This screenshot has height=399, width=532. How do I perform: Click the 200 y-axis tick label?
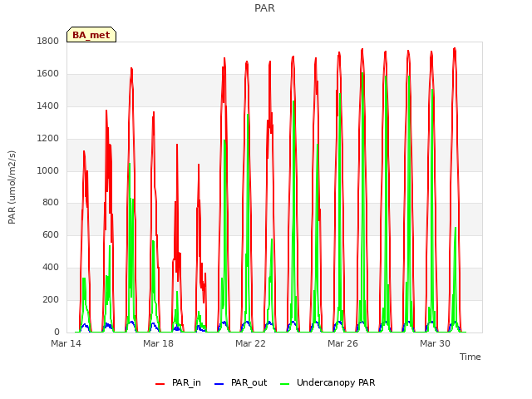[x=51, y=300]
